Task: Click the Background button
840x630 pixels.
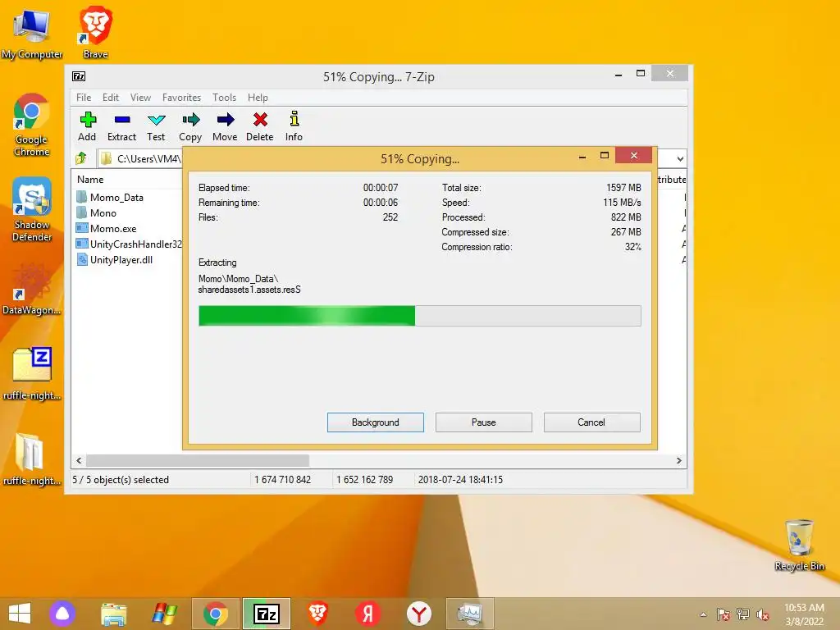Action: 376,422
